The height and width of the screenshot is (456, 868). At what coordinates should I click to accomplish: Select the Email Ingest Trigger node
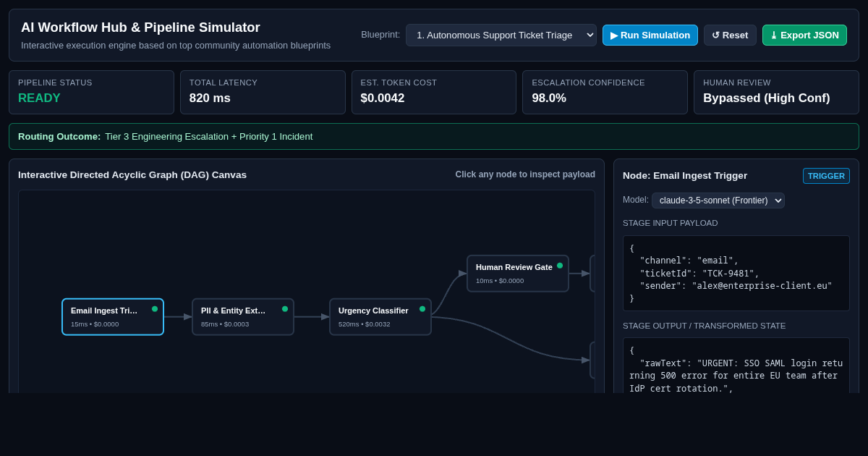[113, 317]
